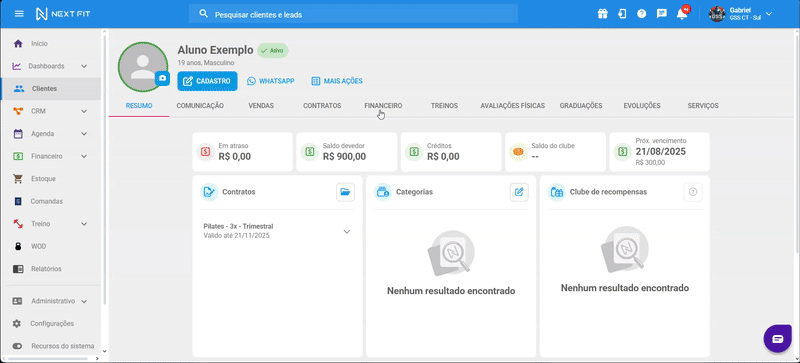Edit Categorias pencil icon button

(x=519, y=192)
